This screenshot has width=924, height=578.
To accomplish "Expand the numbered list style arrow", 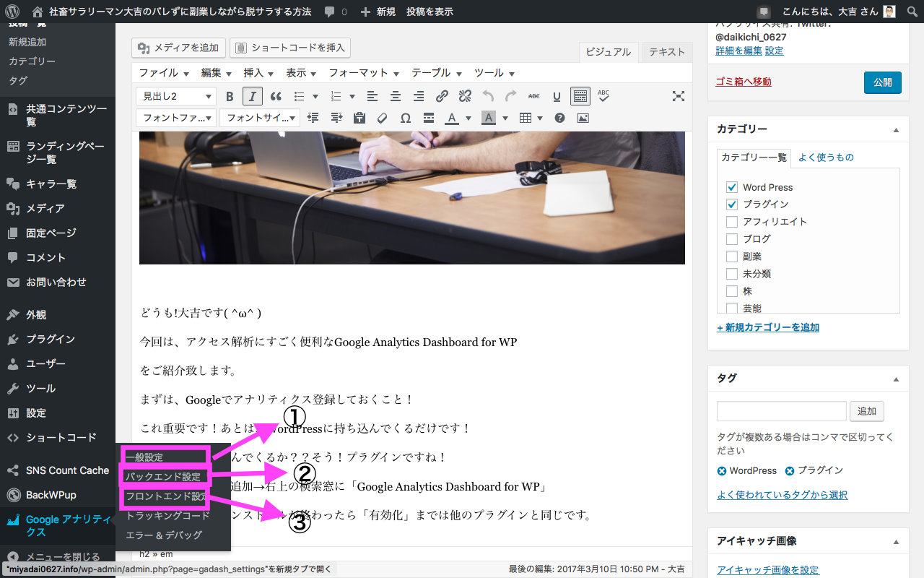I will point(352,96).
